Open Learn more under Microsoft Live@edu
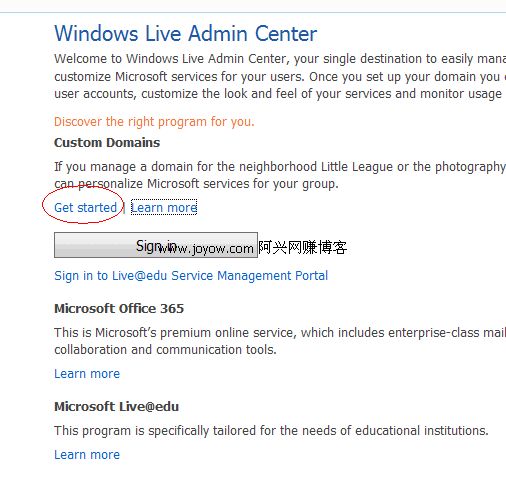This screenshot has width=506, height=493. [x=87, y=455]
